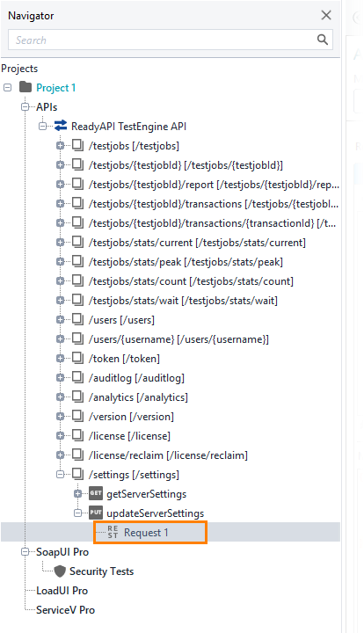Click the Project 1 folder icon
The width and height of the screenshot is (364, 633).
[x=25, y=87]
